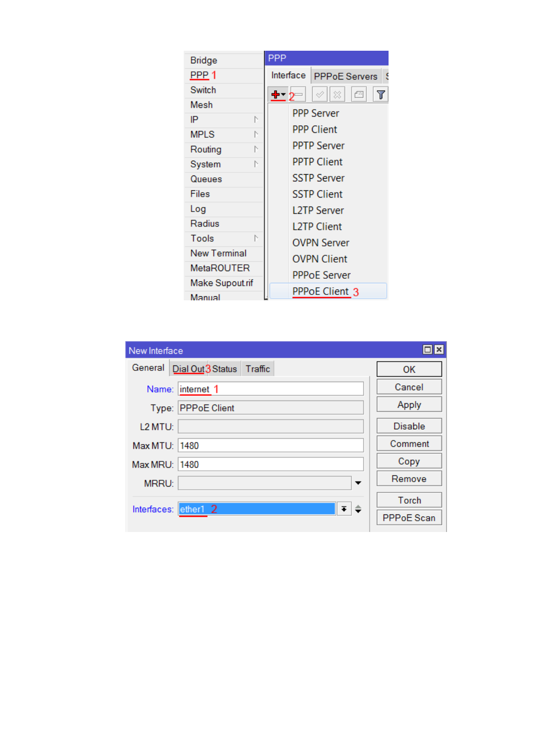Click the remove (minus) toolbar button
Viewport: 535px width, 756px height.
(x=299, y=94)
